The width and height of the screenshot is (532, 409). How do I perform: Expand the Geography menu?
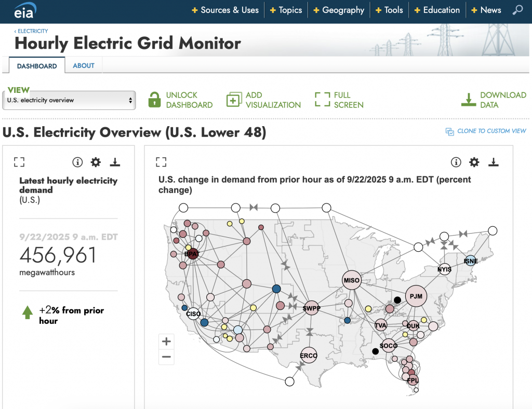338,10
